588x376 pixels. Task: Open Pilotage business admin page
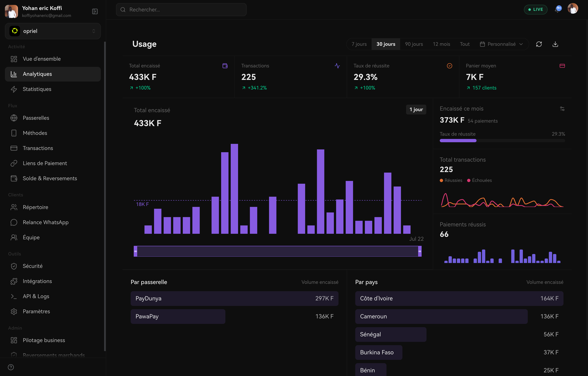tap(53, 340)
